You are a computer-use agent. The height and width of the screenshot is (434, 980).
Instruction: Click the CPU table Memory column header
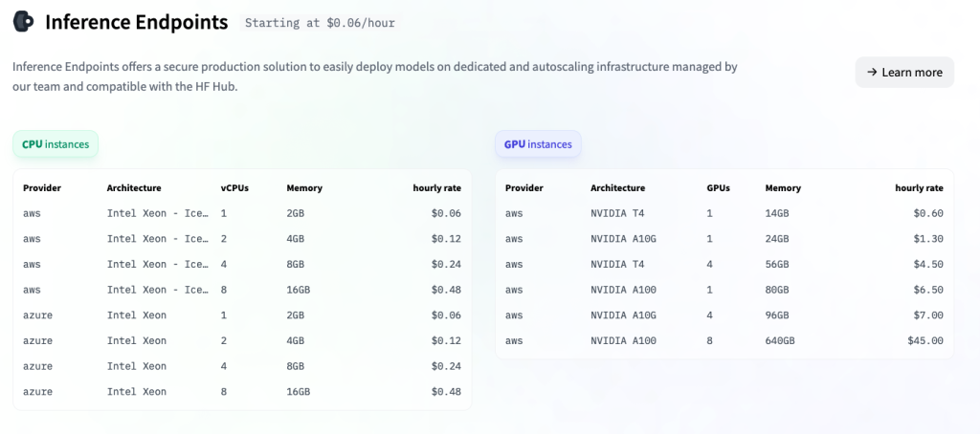point(304,188)
